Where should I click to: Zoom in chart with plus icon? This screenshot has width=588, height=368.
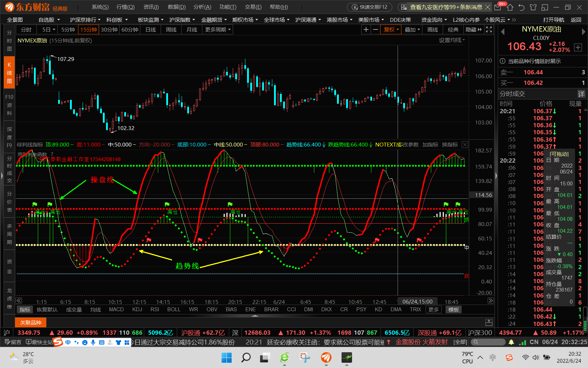coord(366,30)
